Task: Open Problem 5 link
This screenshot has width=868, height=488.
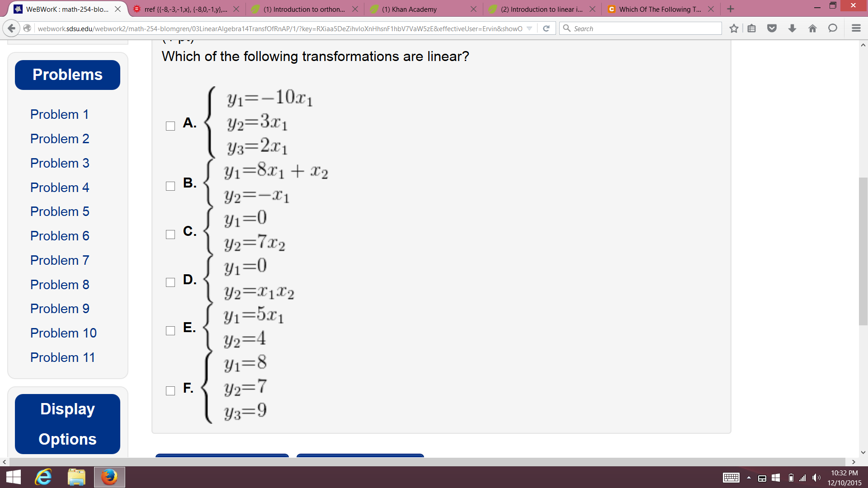Action: coord(60,211)
